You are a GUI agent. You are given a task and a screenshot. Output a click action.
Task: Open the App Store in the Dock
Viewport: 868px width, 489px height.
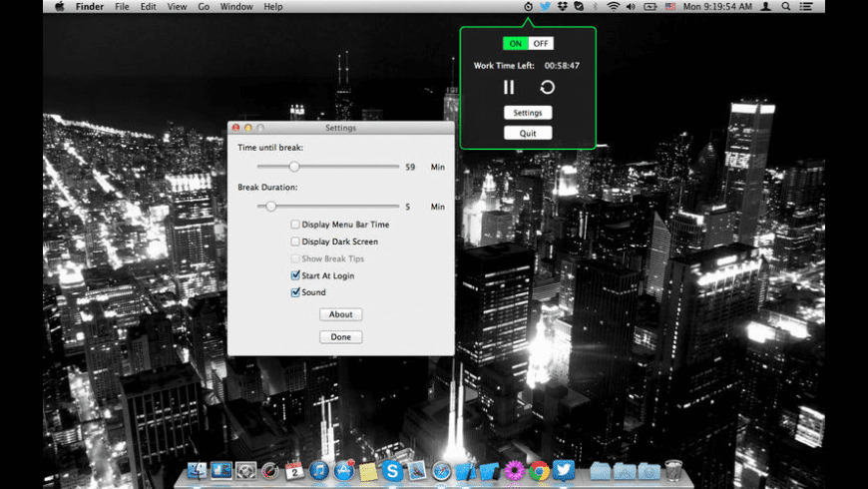pyautogui.click(x=344, y=471)
